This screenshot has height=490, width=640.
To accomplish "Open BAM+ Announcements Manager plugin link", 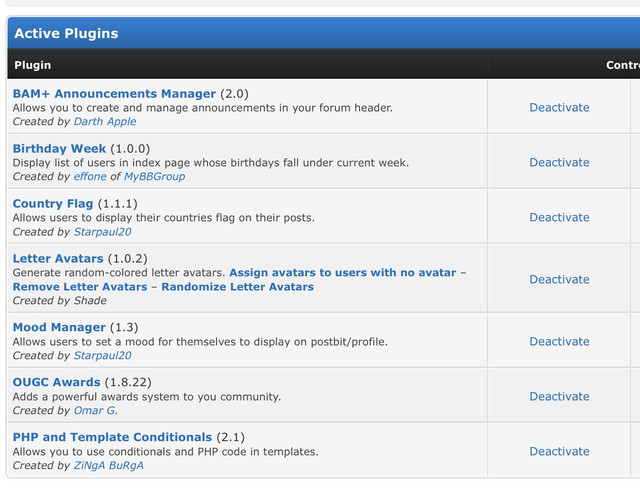I will 114,94.
